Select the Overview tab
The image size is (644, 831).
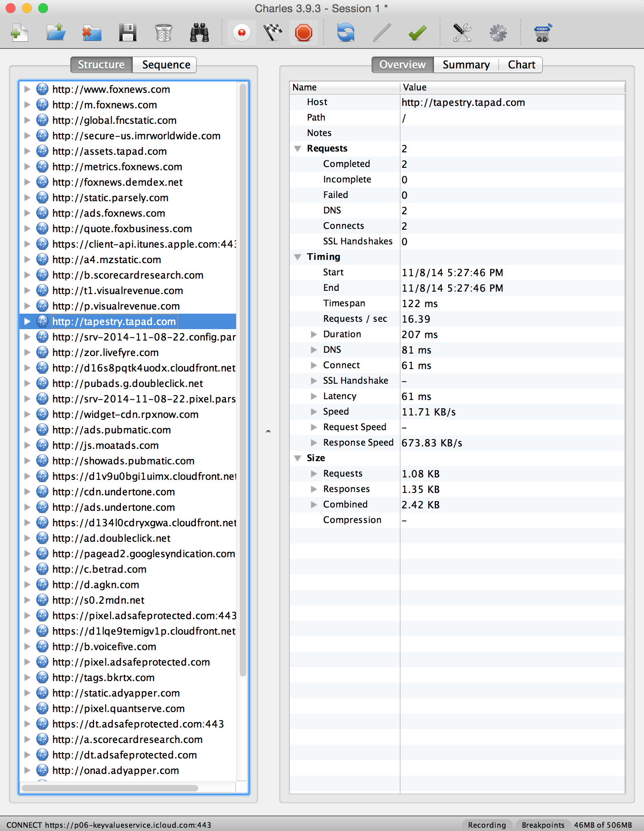coord(402,65)
